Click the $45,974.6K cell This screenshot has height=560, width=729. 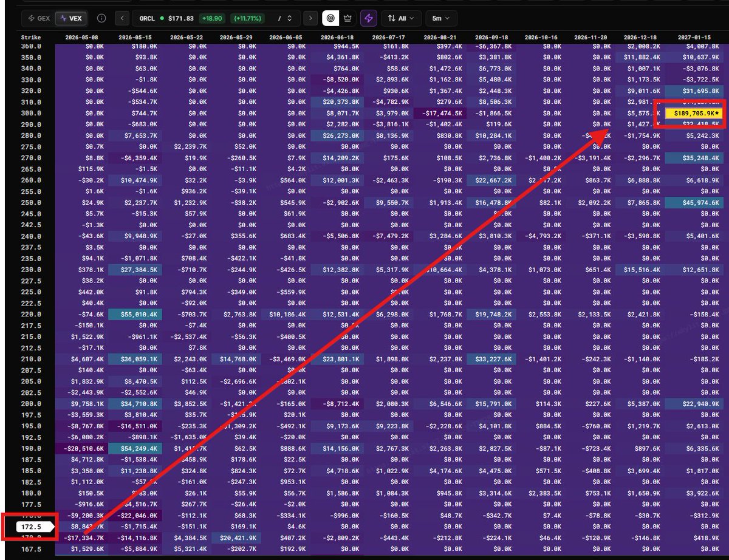click(694, 202)
